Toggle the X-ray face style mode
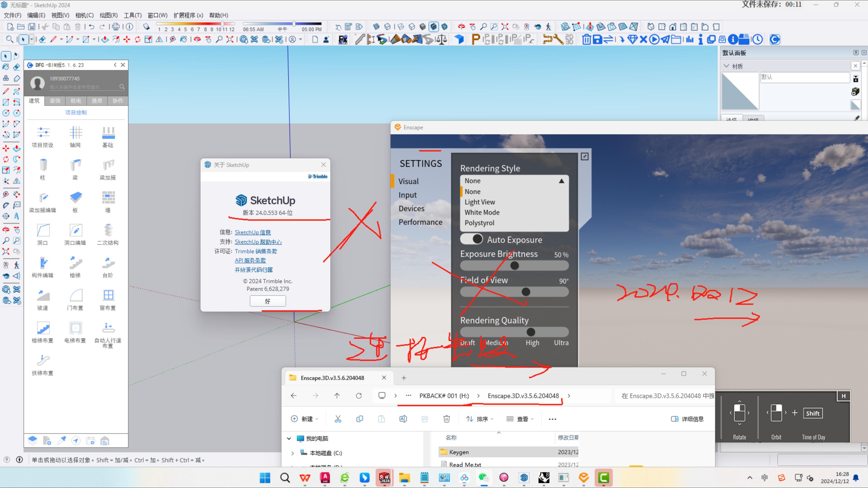This screenshot has width=868, height=488. (x=376, y=27)
